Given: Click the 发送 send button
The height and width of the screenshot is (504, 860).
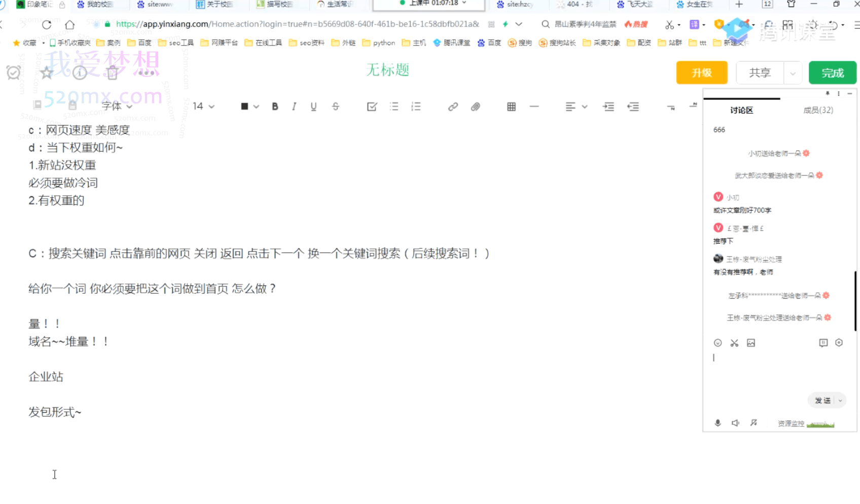Looking at the screenshot, I should pos(822,400).
